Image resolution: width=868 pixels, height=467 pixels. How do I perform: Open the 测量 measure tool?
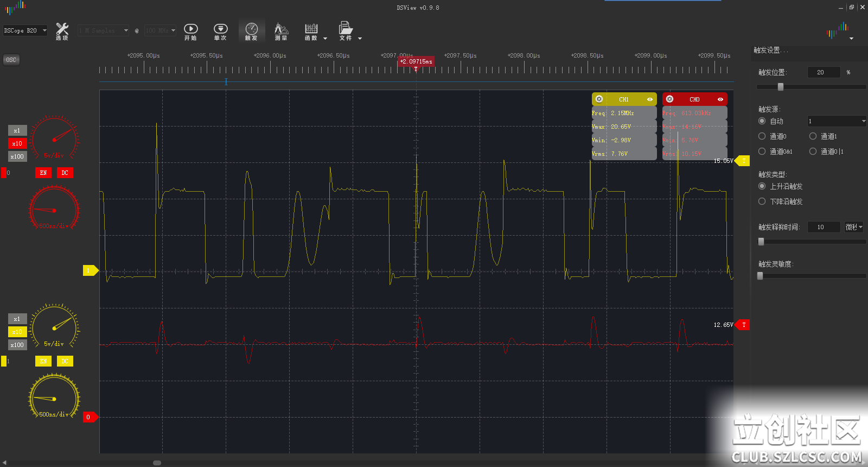coord(281,31)
